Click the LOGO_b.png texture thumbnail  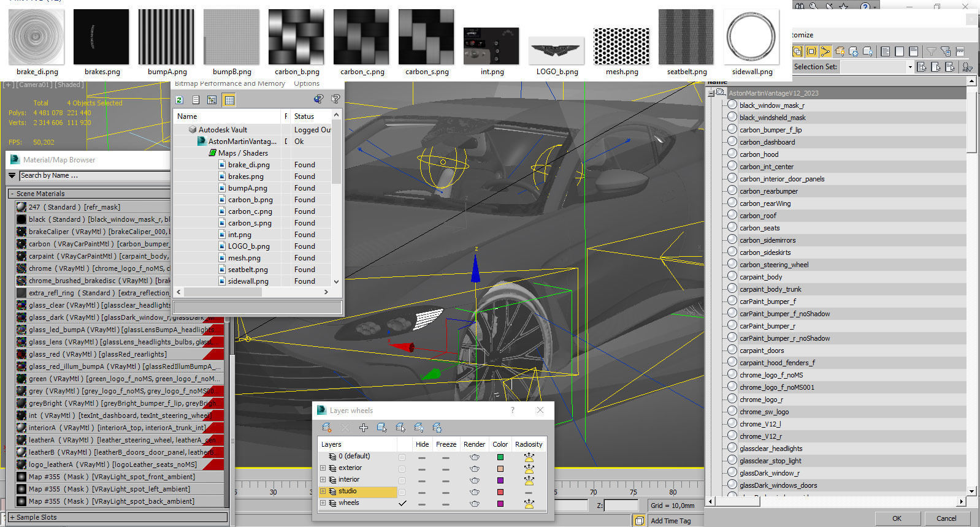point(557,51)
